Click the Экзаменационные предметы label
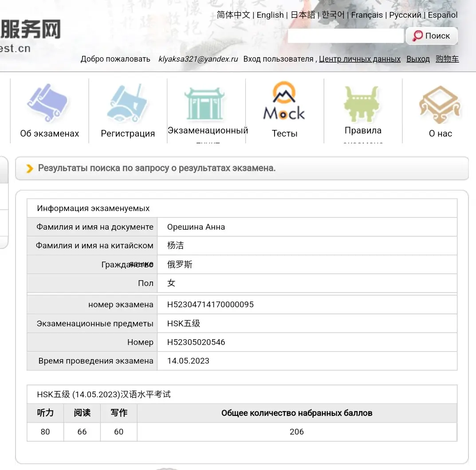Viewport: 476px width, 470px height. (x=95, y=323)
